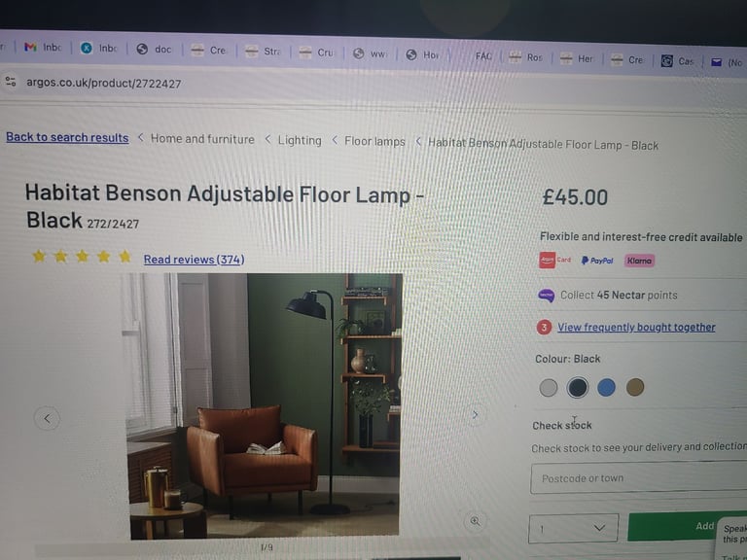747x560 pixels.
Task: Click the site settings icon beside the URL
Action: pyautogui.click(x=11, y=82)
